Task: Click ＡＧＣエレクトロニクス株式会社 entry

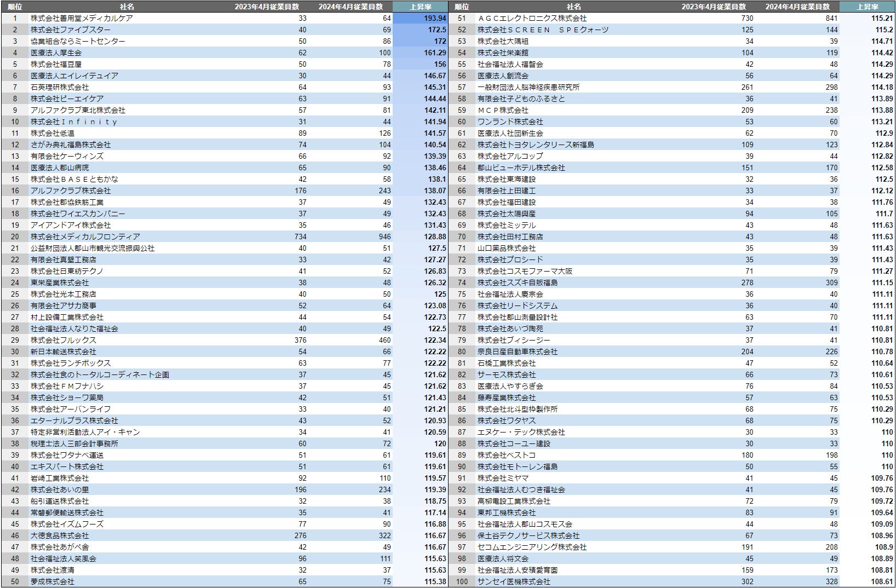Action: 532,18
